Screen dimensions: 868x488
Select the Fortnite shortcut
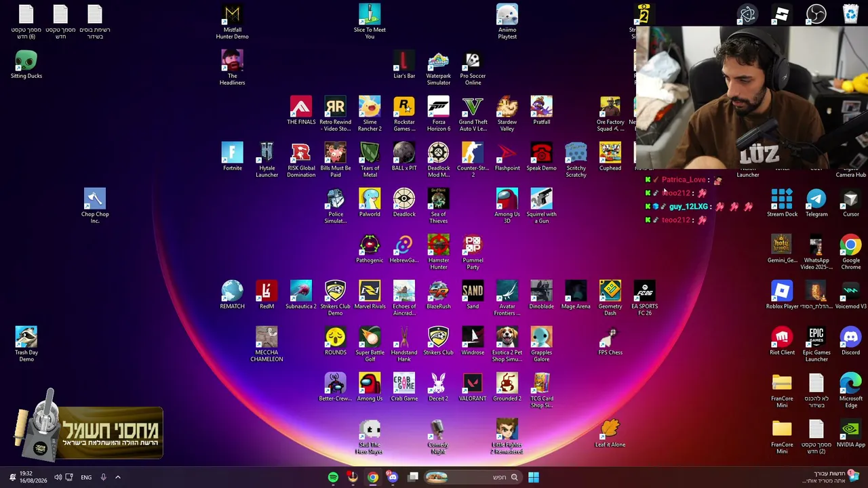pyautogui.click(x=232, y=157)
